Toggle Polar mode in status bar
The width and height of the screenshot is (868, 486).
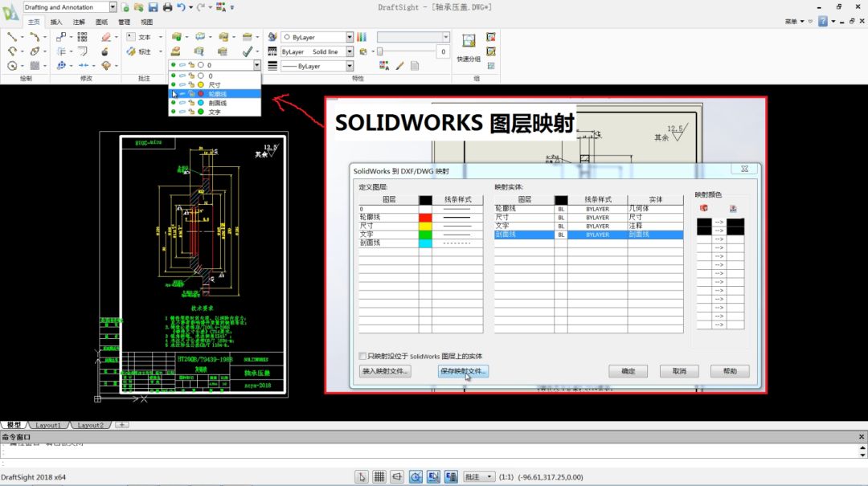coord(416,476)
